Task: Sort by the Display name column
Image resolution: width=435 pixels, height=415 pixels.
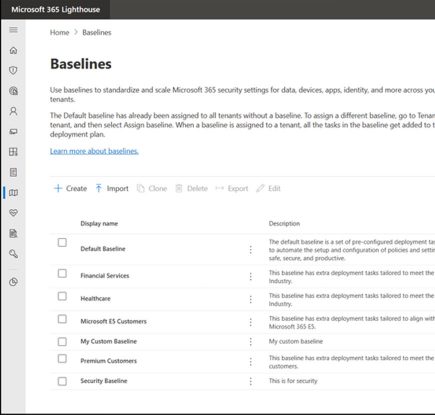Action: 99,223
